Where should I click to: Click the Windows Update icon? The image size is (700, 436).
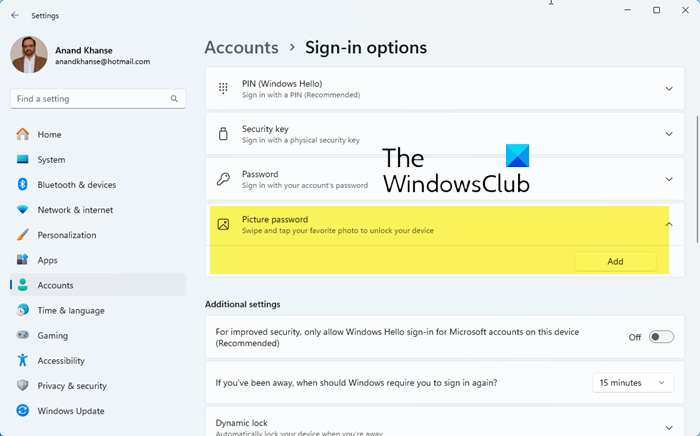[x=22, y=411]
